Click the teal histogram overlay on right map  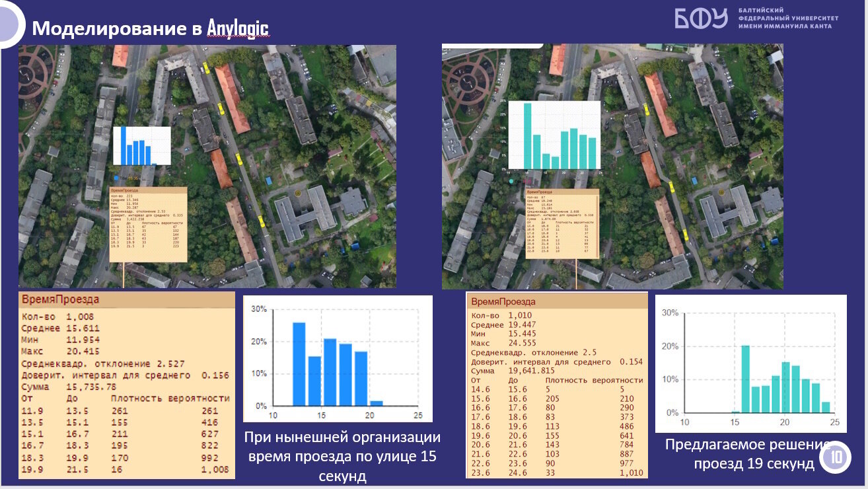554,135
